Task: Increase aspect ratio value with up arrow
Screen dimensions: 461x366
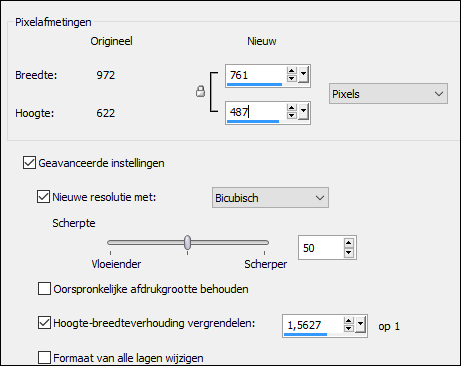Action: [349, 321]
